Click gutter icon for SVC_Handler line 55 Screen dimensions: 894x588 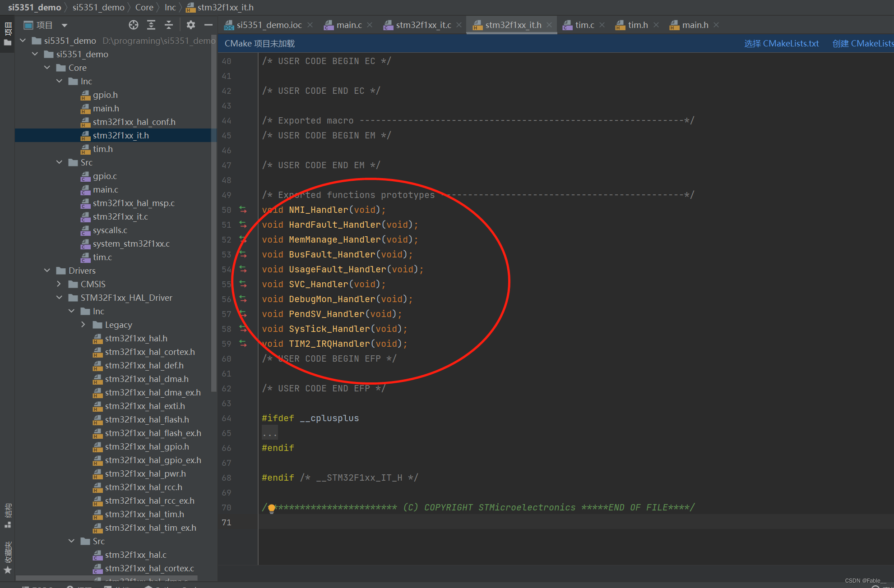(243, 284)
